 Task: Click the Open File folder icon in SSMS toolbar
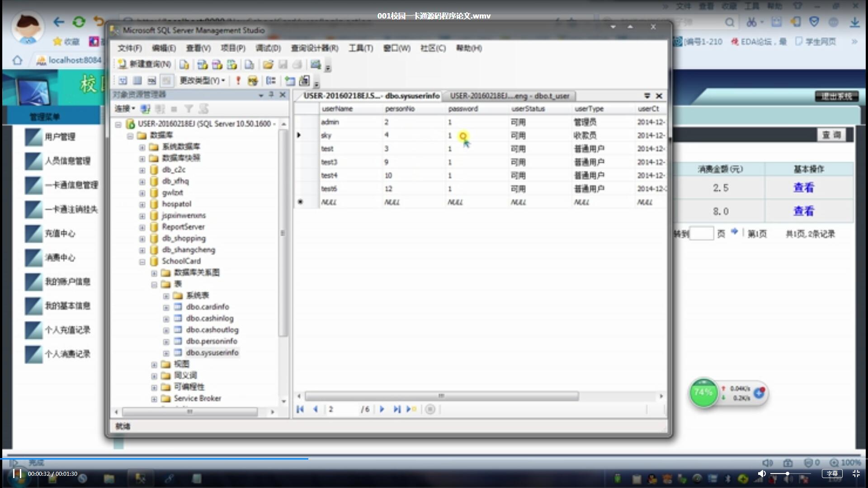[x=268, y=65]
